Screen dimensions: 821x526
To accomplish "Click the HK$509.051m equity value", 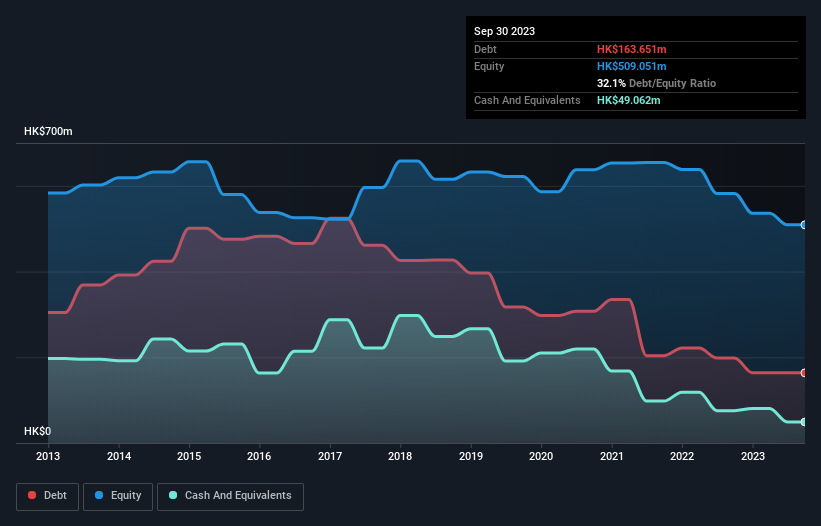I will 631,66.
